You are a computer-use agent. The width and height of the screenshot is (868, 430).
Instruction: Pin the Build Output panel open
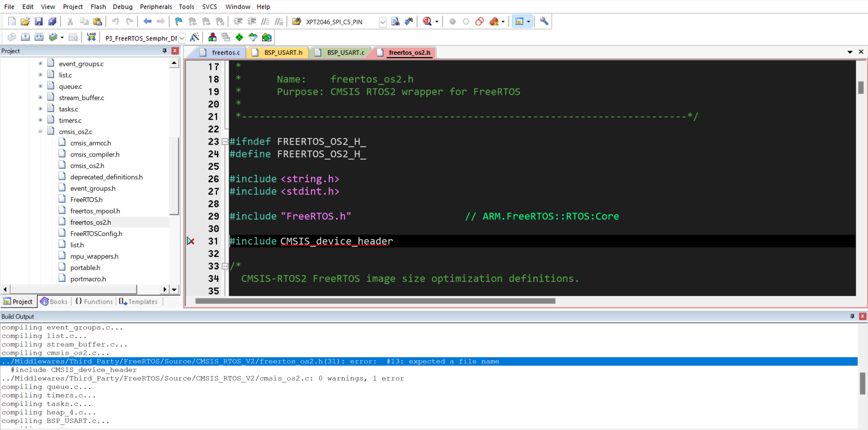[x=852, y=316]
